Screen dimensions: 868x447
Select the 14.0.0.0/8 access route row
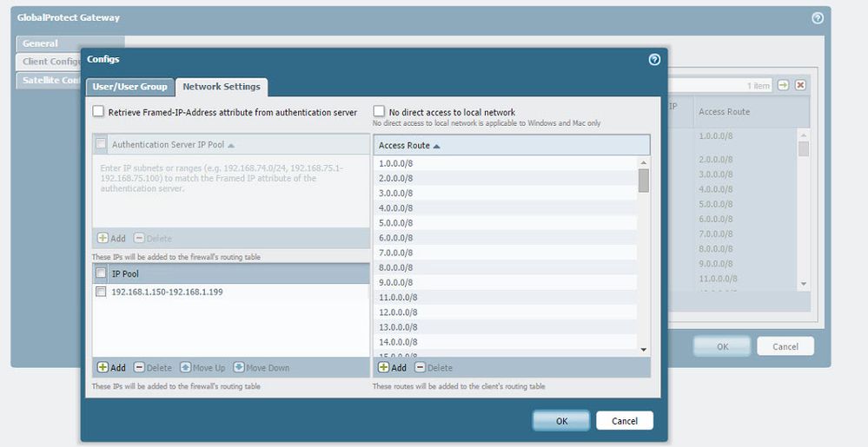506,343
